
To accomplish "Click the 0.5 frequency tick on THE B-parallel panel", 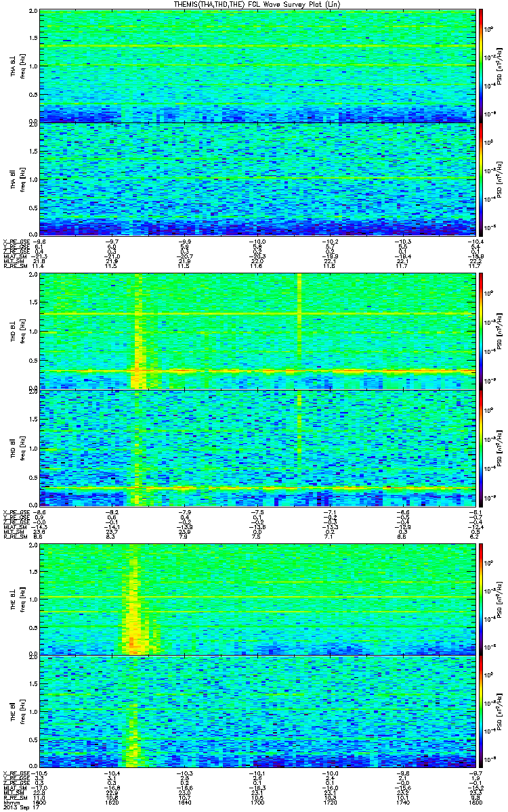I will pos(33,740).
